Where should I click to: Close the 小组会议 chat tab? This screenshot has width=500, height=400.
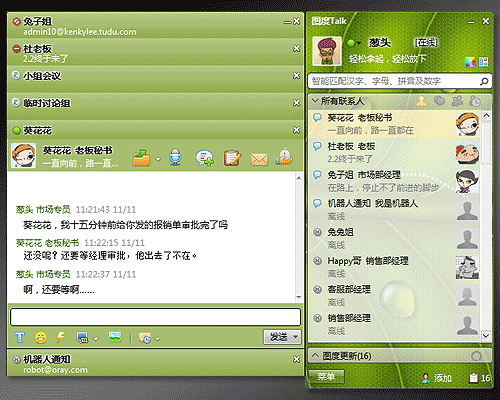296,76
